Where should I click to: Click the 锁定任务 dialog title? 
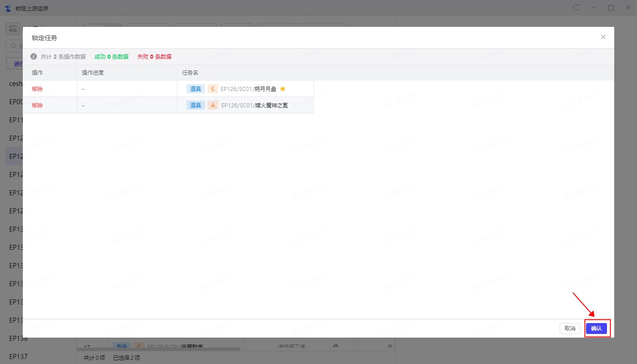[45, 38]
